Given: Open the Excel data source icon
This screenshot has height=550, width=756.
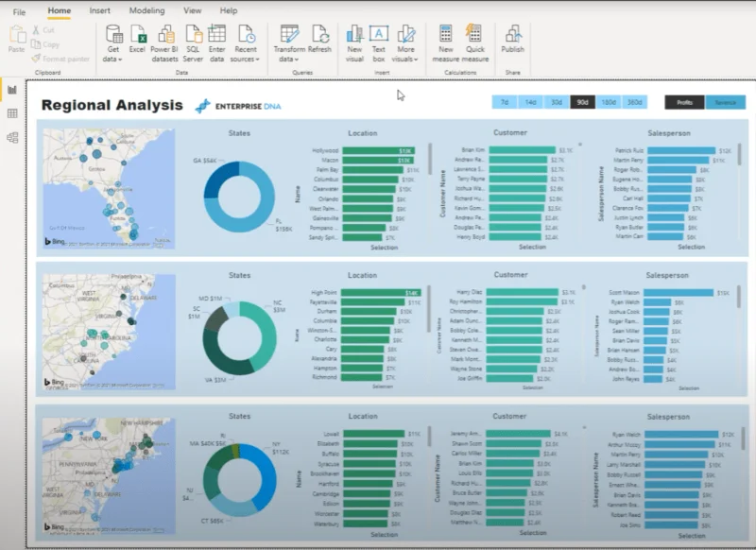Looking at the screenshot, I should pos(137,43).
